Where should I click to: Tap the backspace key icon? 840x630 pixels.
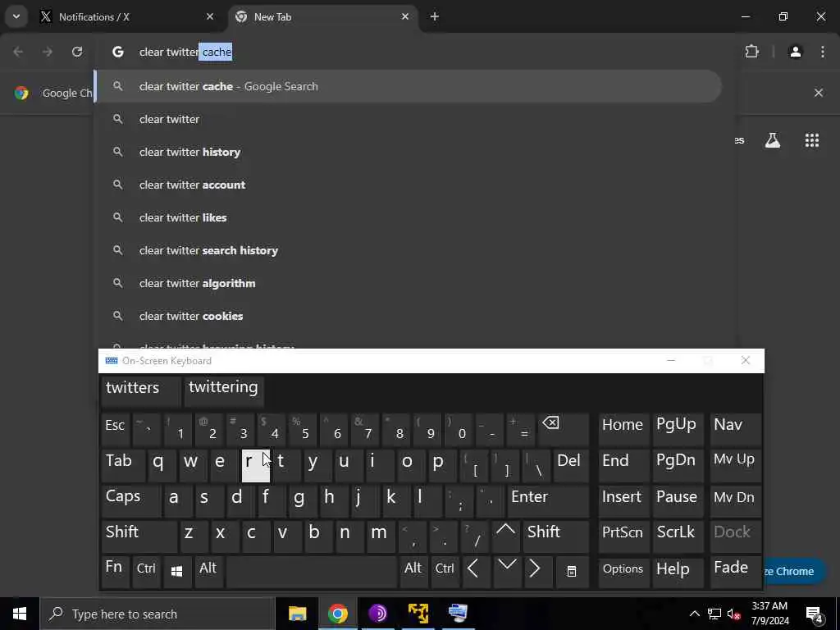click(x=563, y=430)
